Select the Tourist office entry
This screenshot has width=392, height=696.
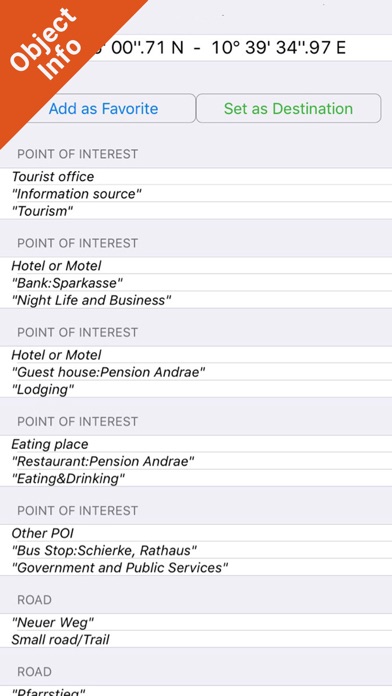pyautogui.click(x=196, y=176)
